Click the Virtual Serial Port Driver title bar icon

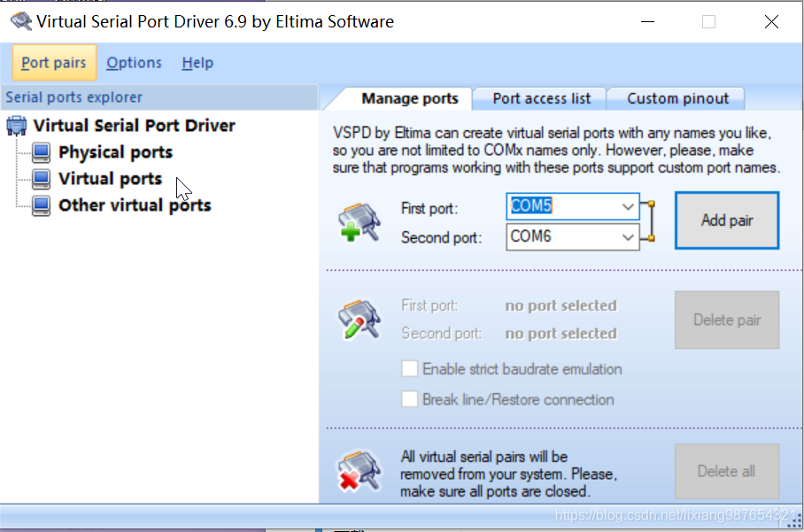pyautogui.click(x=21, y=21)
